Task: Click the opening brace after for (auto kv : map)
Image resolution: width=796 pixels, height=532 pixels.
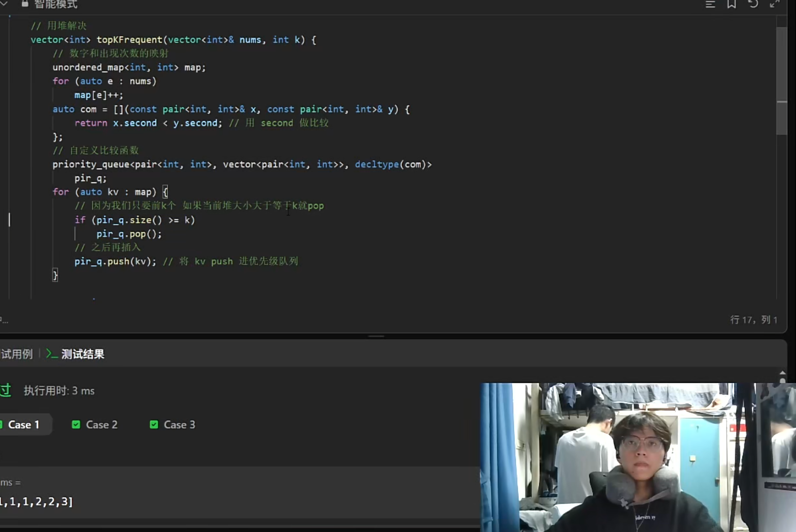Action: pyautogui.click(x=165, y=192)
